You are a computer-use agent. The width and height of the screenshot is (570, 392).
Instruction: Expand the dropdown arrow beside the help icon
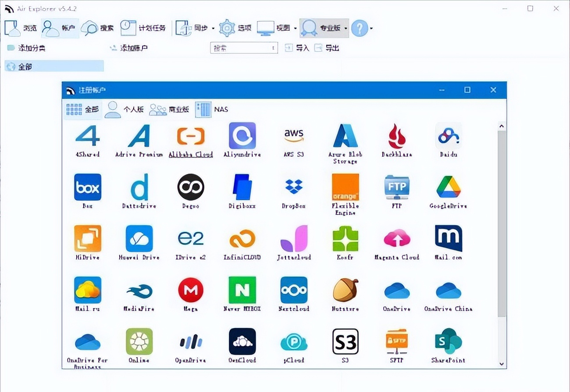pos(371,28)
